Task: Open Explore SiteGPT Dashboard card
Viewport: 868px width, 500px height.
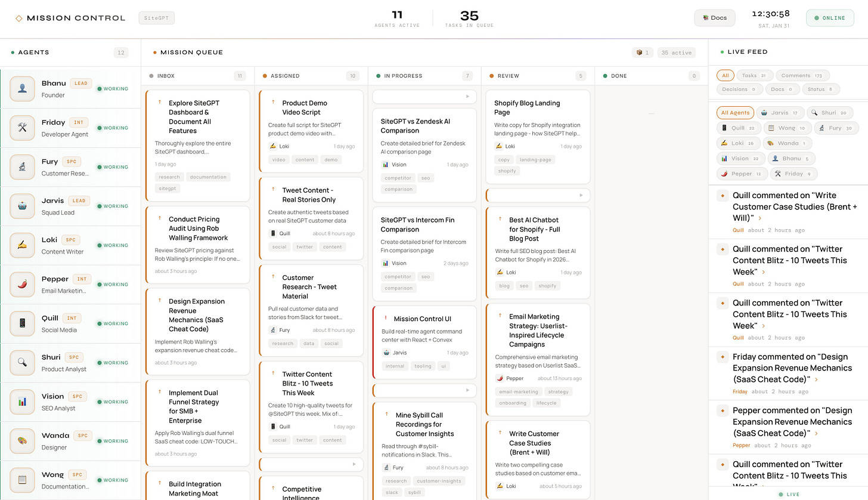Action: [197, 145]
